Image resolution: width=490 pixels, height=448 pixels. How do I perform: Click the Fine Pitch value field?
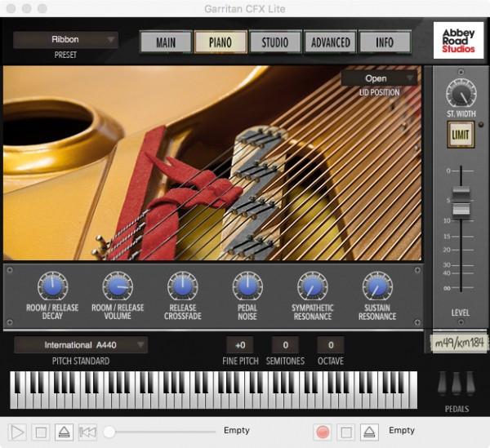(x=240, y=345)
